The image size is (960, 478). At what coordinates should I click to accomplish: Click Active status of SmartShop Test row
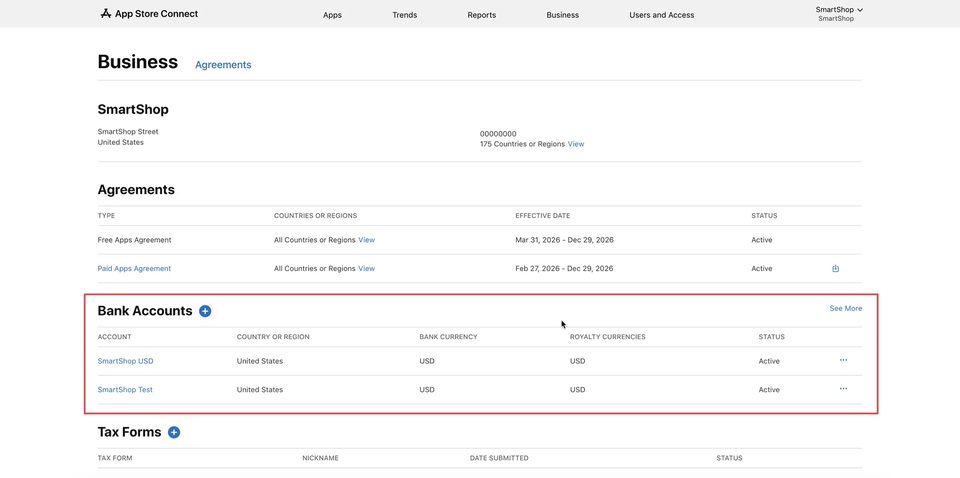click(x=769, y=390)
